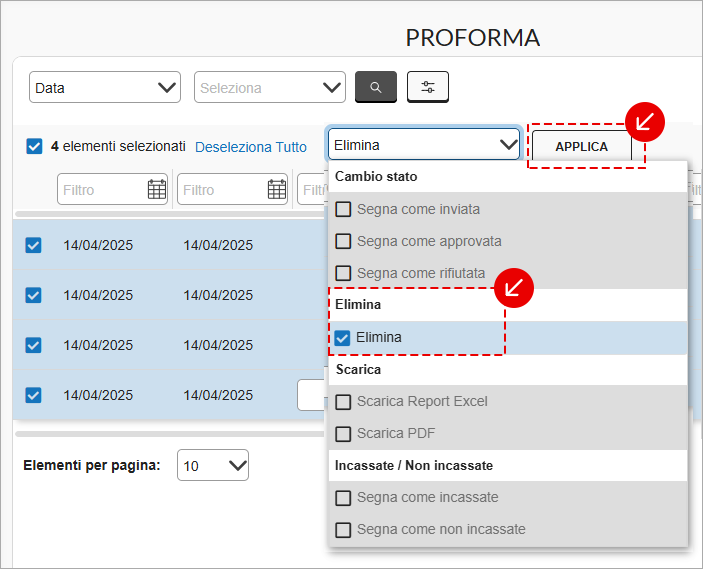Image resolution: width=703 pixels, height=569 pixels.
Task: Choose 'Scarica Report Excel' menu entry
Action: (508, 402)
